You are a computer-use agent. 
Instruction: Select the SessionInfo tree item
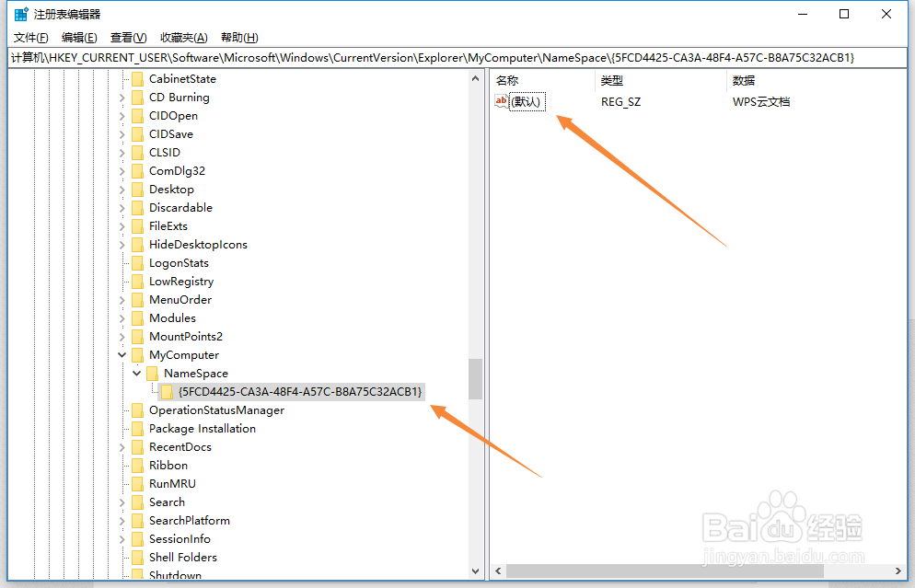pyautogui.click(x=180, y=539)
